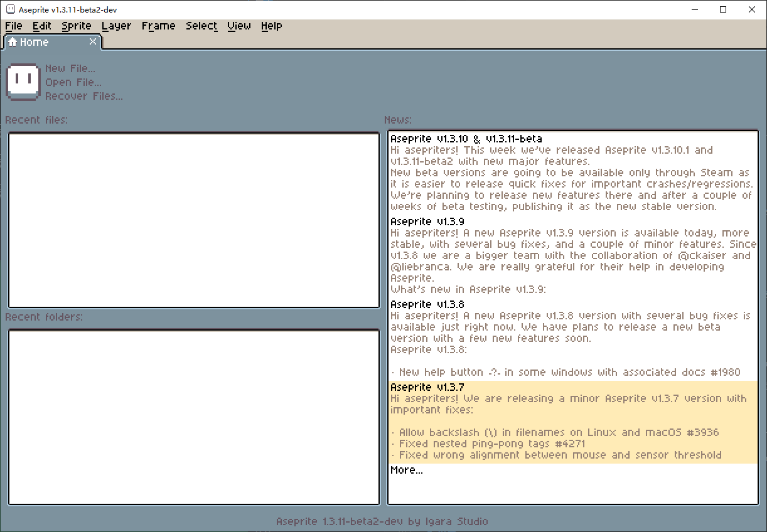This screenshot has width=767, height=532.
Task: Open the Aseprite v1.3.10 & v1.3.11-beta news item
Action: [x=466, y=139]
